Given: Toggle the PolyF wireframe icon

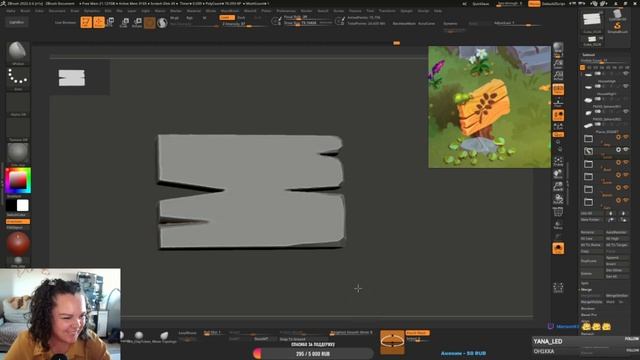Looking at the screenshot, I should [558, 212].
